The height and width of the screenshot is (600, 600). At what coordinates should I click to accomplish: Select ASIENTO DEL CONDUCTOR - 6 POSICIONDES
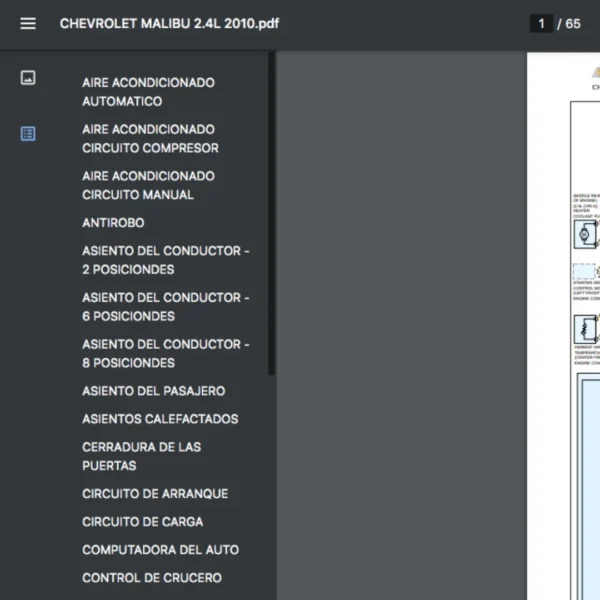click(165, 307)
